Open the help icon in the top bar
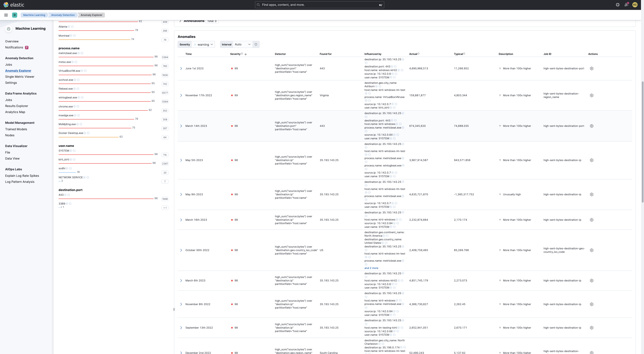644x354 pixels. tap(618, 5)
